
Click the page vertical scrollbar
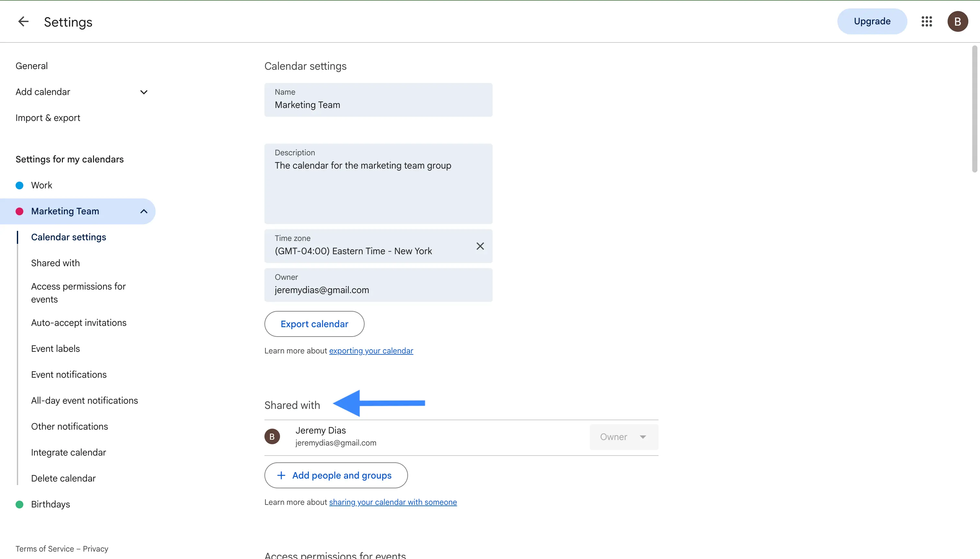(x=974, y=109)
